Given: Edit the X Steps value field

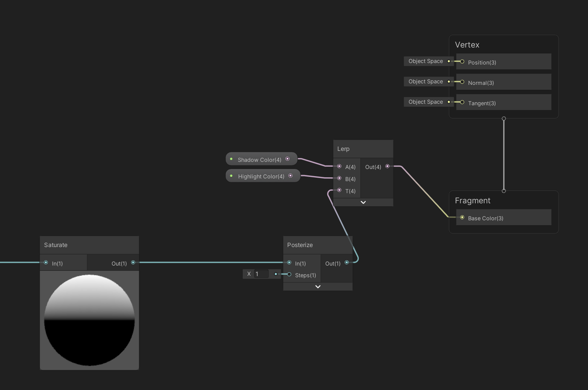Looking at the screenshot, I should click(262, 274).
